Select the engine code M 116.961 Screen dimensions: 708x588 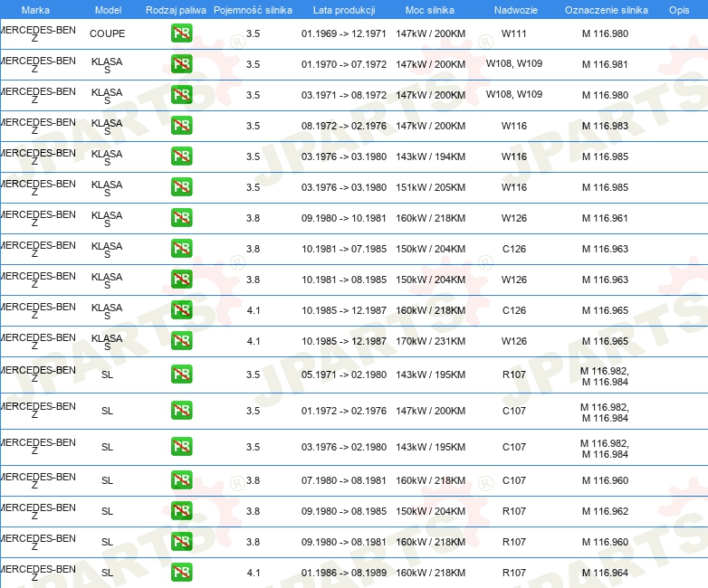[605, 217]
